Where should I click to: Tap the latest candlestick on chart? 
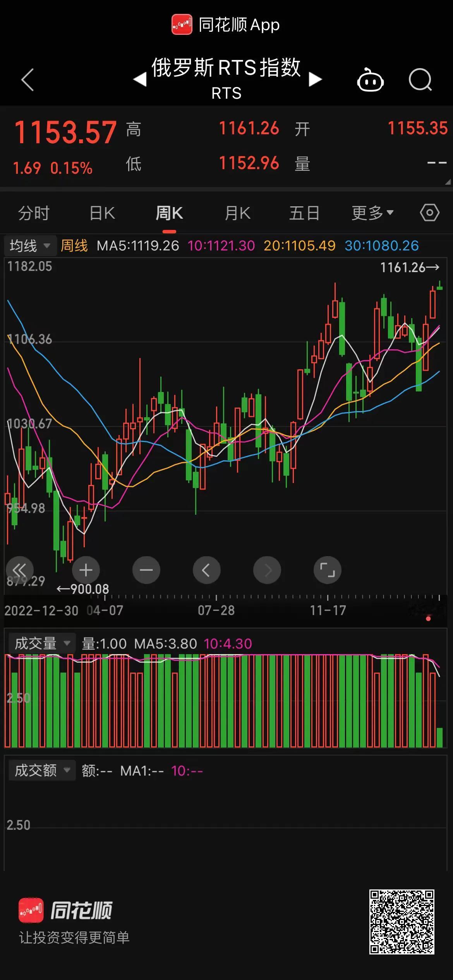click(x=439, y=286)
